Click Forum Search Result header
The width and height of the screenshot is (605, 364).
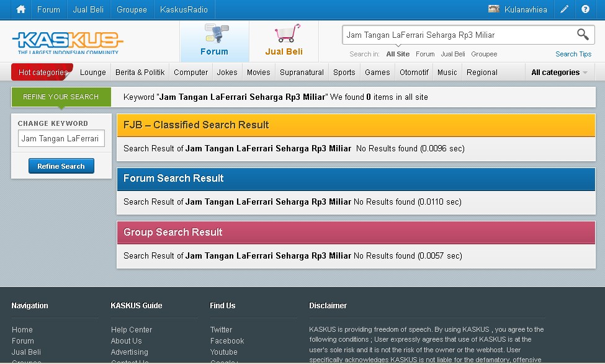356,179
